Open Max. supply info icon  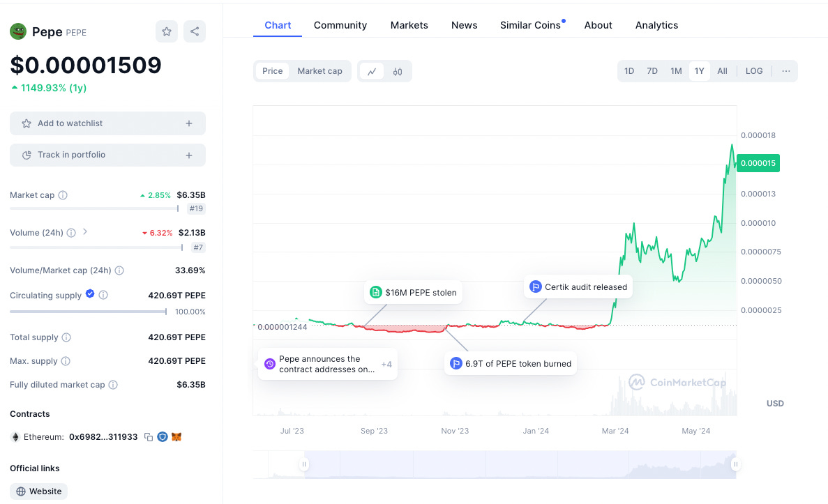tap(66, 361)
